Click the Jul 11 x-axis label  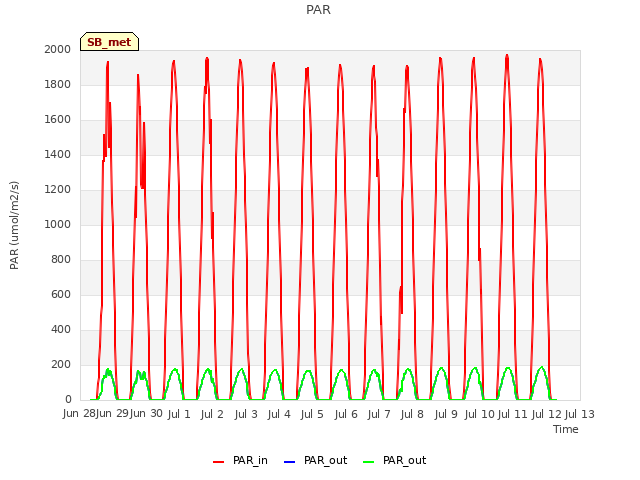[513, 414]
